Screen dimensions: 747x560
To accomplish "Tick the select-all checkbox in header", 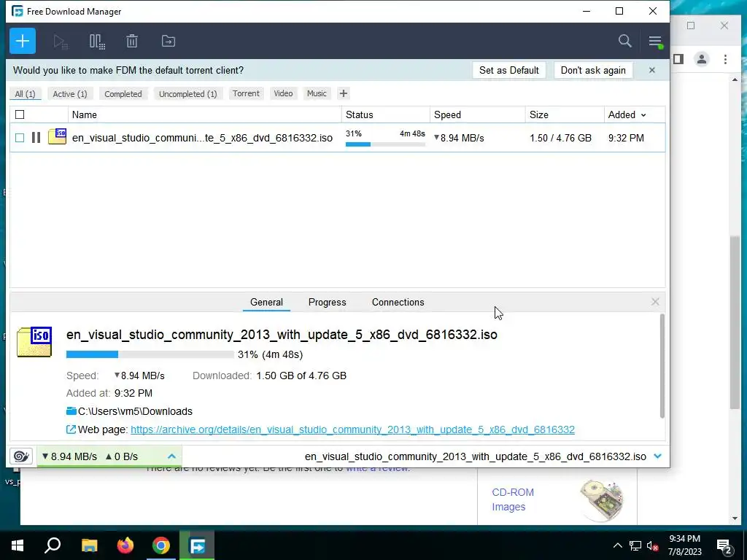I will [x=20, y=114].
